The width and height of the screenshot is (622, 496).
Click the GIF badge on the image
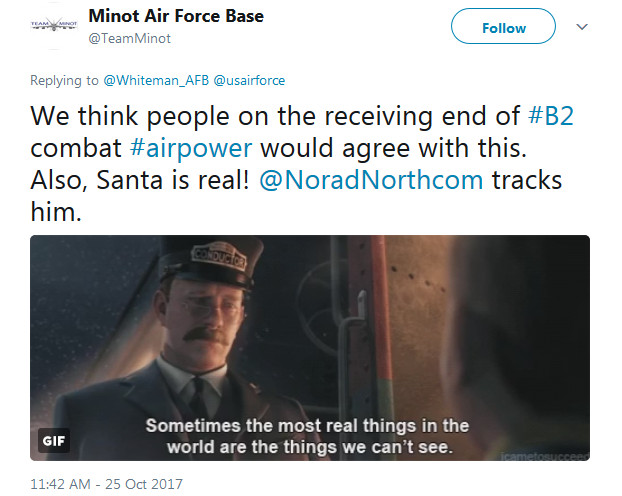54,440
